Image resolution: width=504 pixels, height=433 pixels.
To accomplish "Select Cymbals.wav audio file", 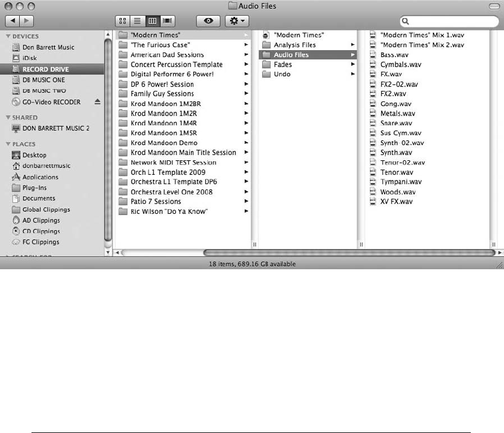I will [428, 65].
